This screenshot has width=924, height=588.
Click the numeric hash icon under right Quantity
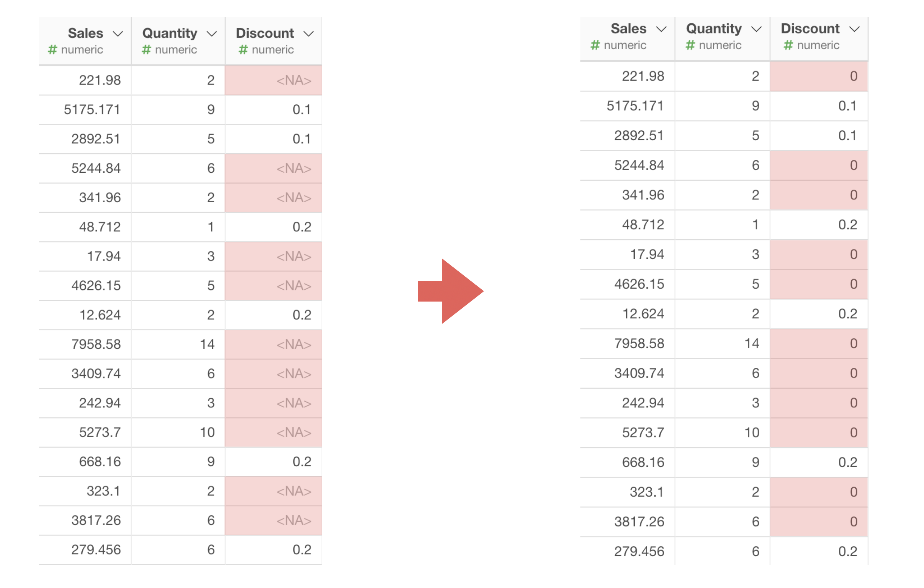[690, 45]
